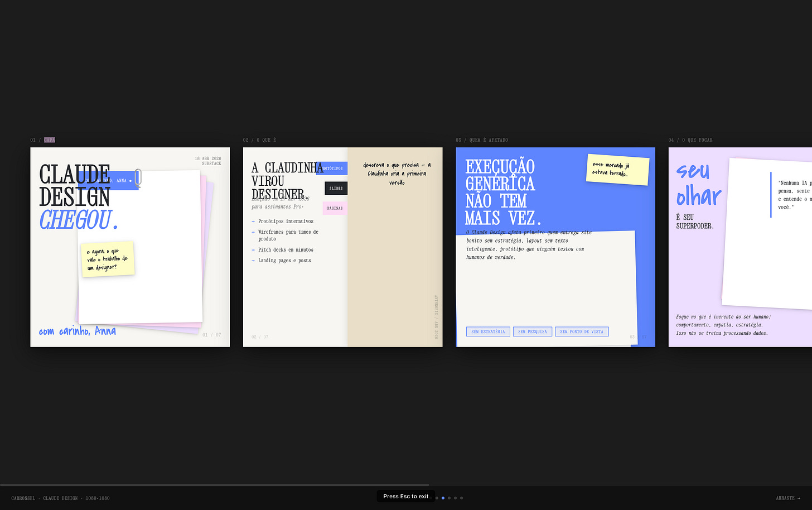Viewport: 812px width, 510px height.
Task: Click the '02 / 07' page counter
Action: pos(260,337)
